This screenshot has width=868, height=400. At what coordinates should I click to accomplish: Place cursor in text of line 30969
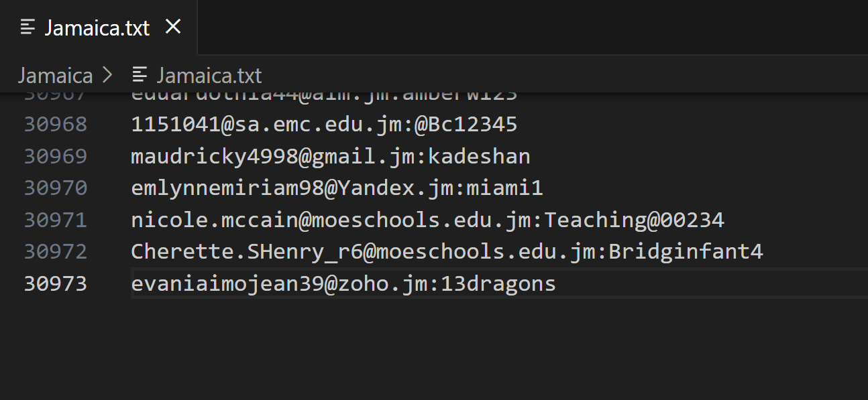point(331,156)
